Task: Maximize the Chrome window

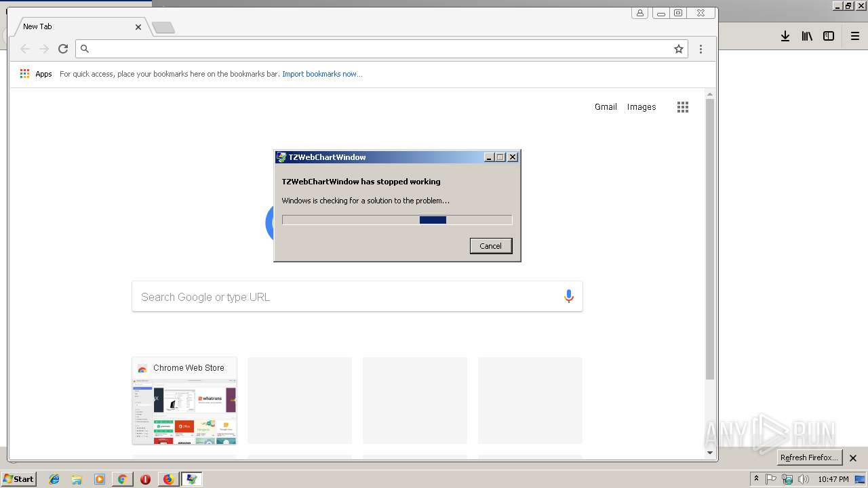Action: click(677, 13)
